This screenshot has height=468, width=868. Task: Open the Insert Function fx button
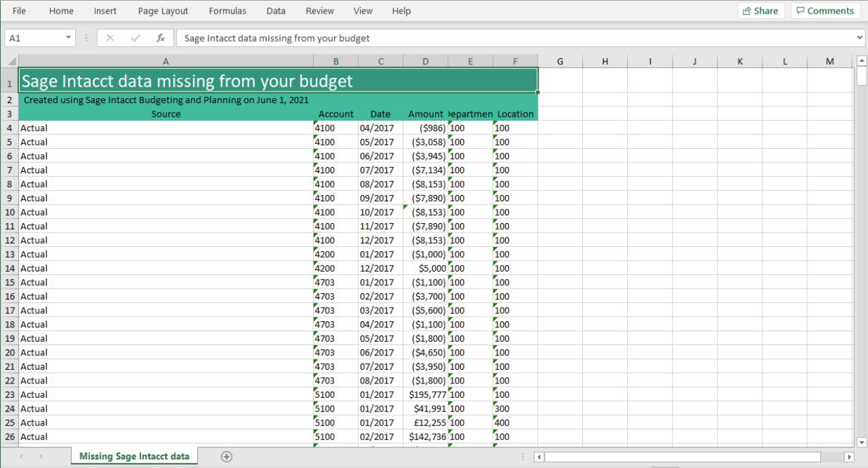(x=160, y=38)
